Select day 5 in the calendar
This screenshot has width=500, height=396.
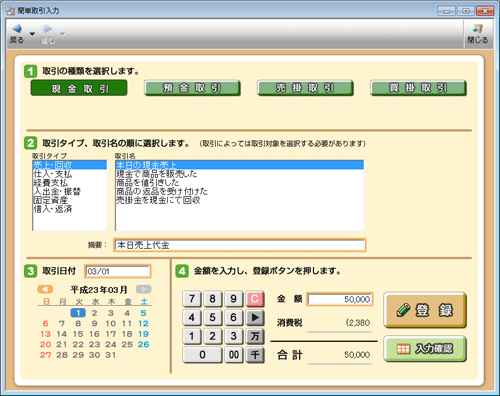[143, 313]
